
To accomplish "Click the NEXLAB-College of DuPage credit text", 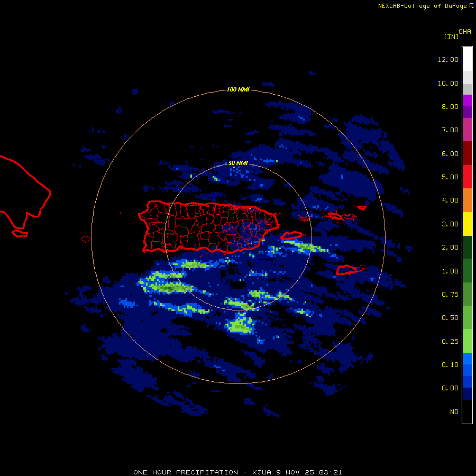I will [422, 6].
